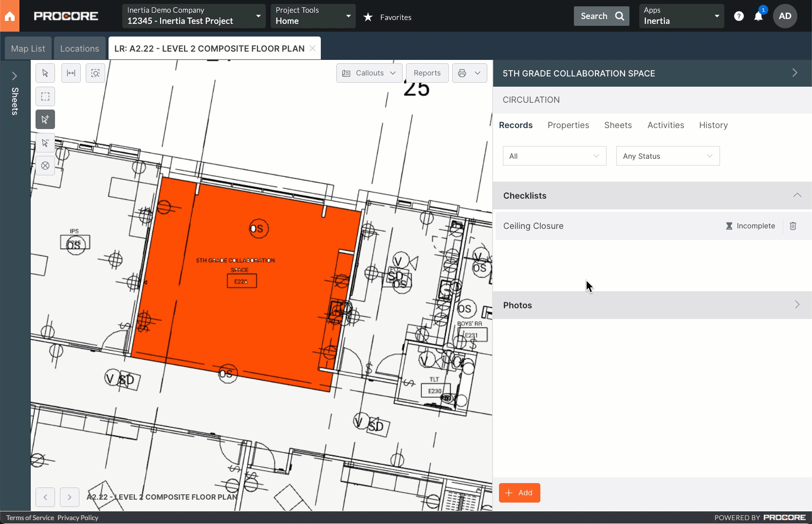Delete the Ceiling Closure checklist
Image resolution: width=812 pixels, height=524 pixels.
793,226
